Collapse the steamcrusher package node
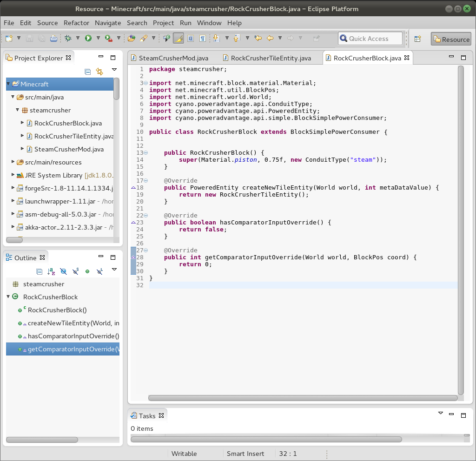 [x=18, y=110]
